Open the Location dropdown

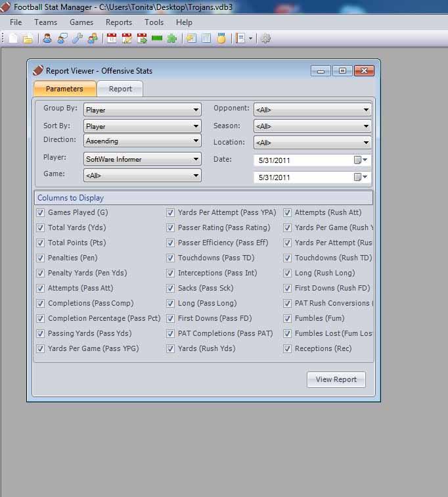point(313,143)
